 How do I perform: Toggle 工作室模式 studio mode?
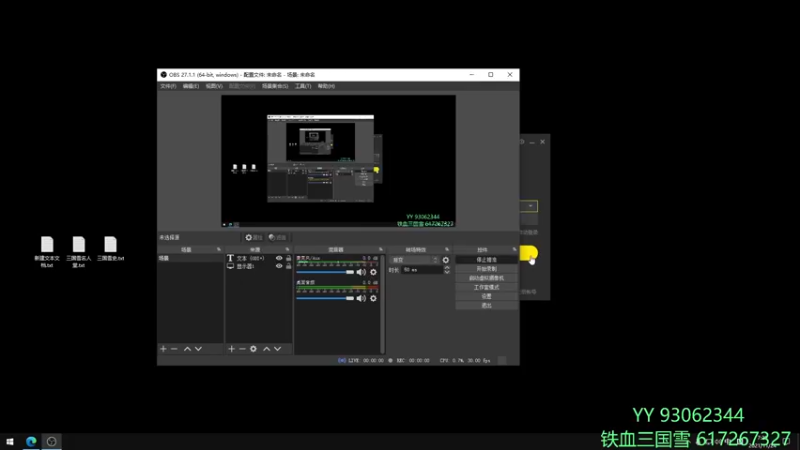click(x=486, y=287)
